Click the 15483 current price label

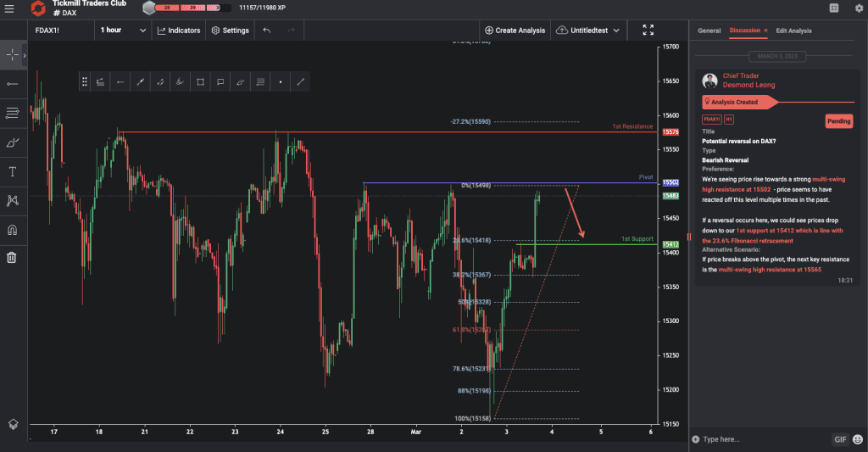pos(670,196)
